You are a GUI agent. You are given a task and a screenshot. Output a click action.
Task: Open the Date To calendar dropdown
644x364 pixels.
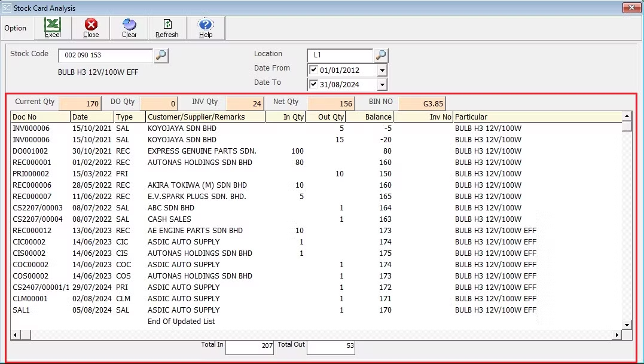pos(382,84)
